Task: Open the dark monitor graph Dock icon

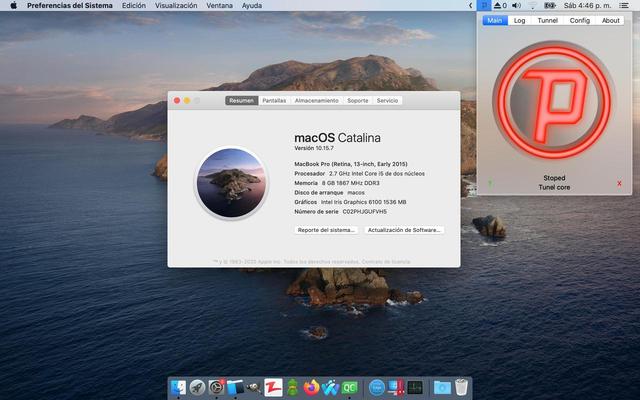Action: tap(415, 387)
